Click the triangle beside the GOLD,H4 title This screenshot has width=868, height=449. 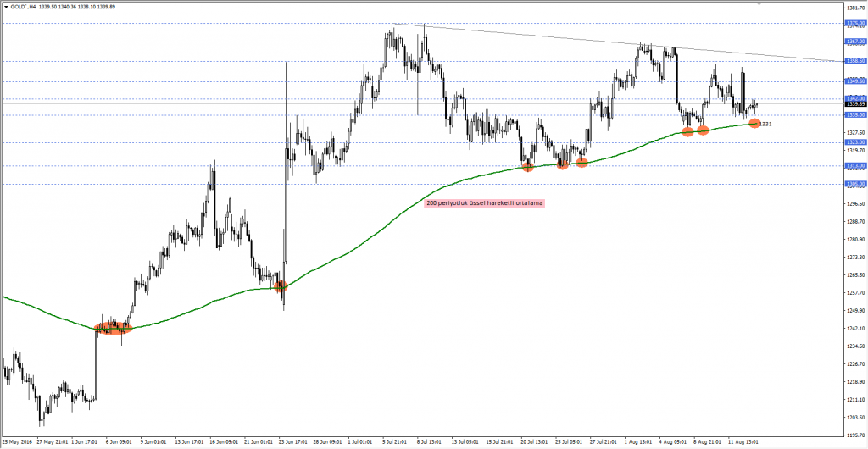(6, 7)
